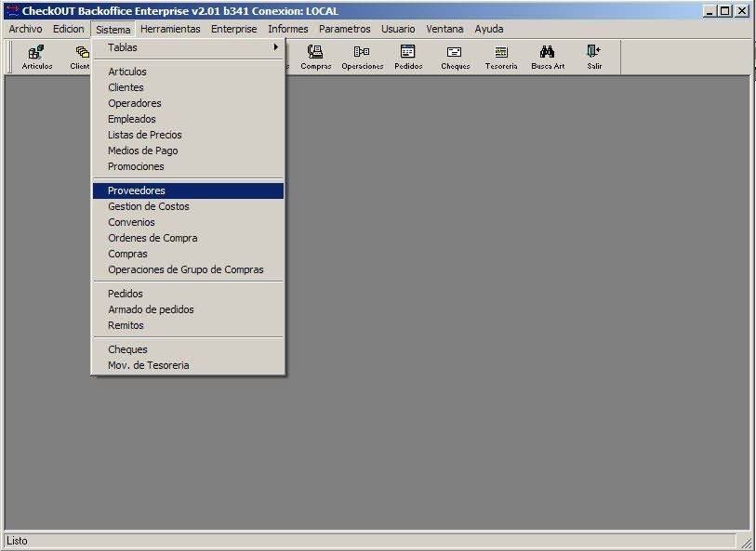Viewport: 756px width, 551px height.
Task: Open Mov. de Tesoreria menu entry
Action: (188, 365)
